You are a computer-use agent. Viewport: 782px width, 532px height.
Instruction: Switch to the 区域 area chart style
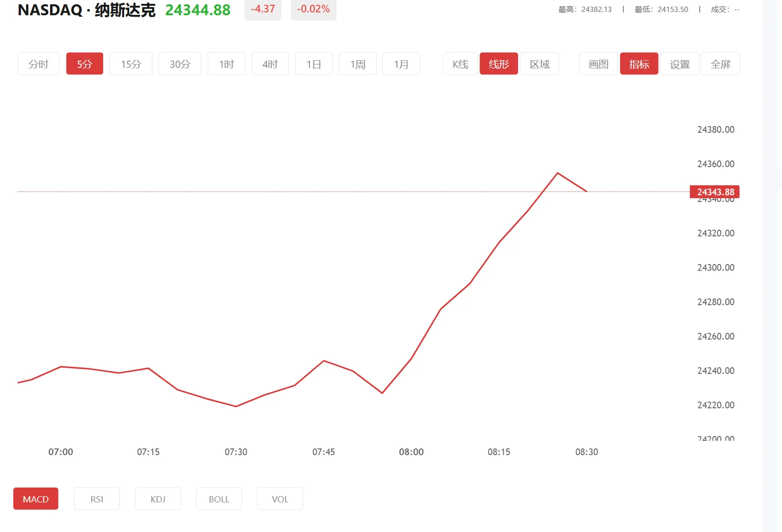click(539, 64)
